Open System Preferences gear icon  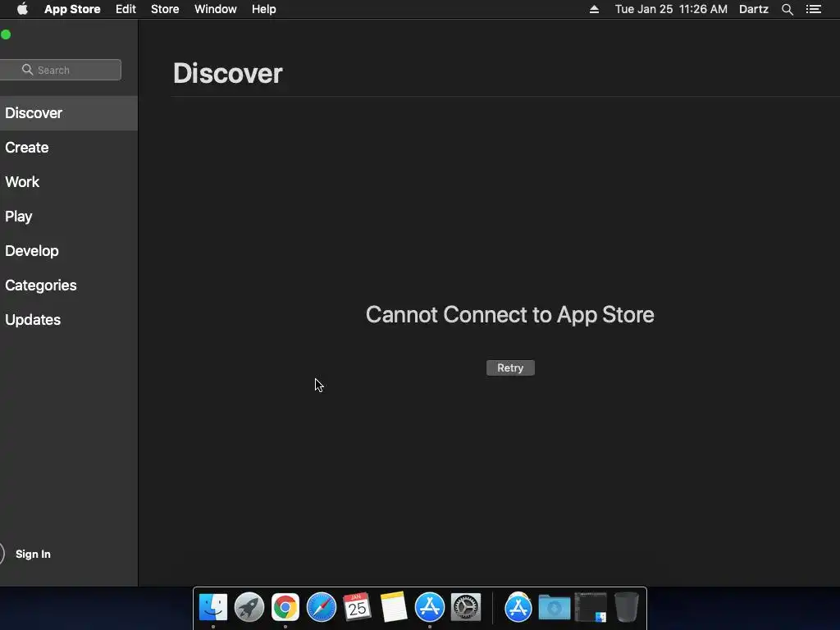tap(466, 608)
